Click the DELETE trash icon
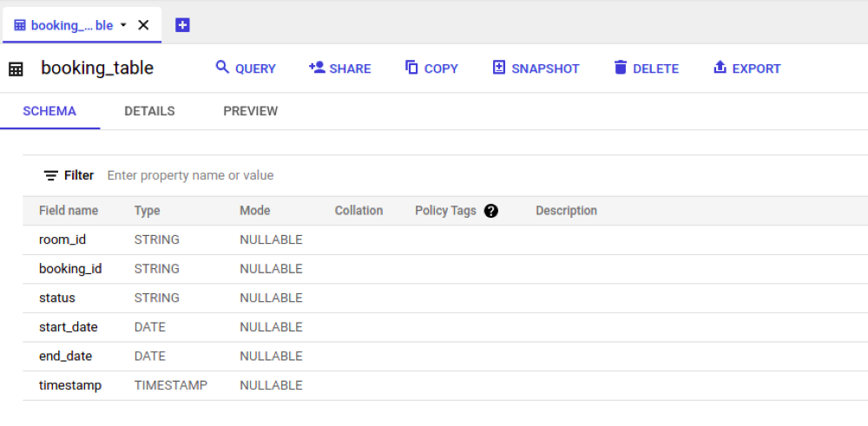The width and height of the screenshot is (868, 426). tap(620, 68)
